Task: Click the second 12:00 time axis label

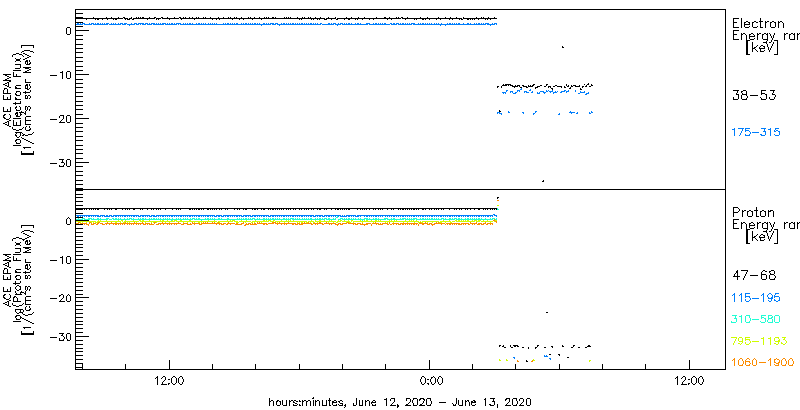Action: point(690,381)
